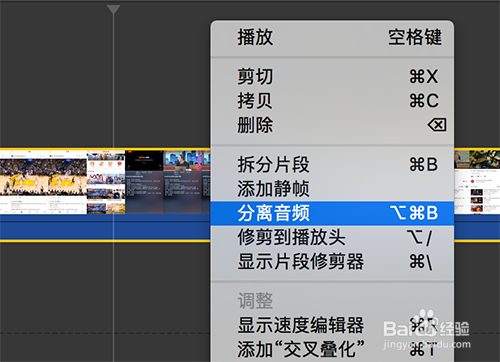The width and height of the screenshot is (500, 362).
Task: Choose 添加静帧 menu entry
Action: 332,189
